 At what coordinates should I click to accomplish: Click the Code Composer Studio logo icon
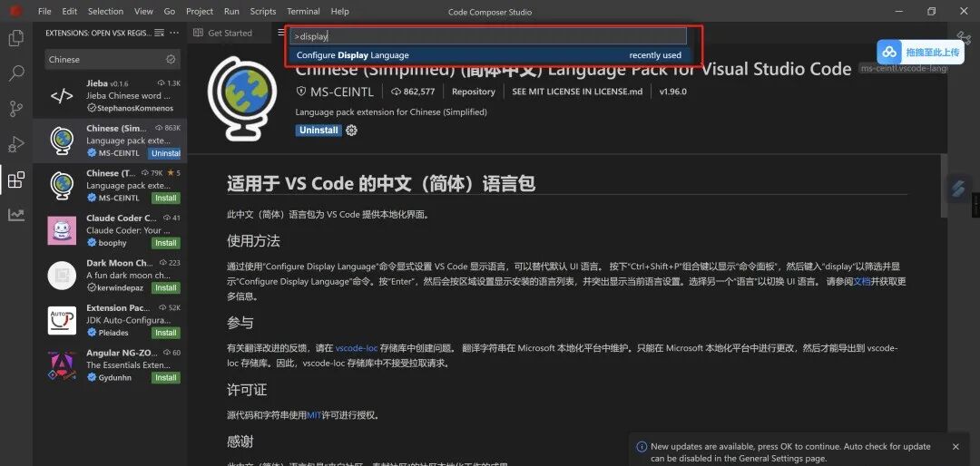click(15, 11)
